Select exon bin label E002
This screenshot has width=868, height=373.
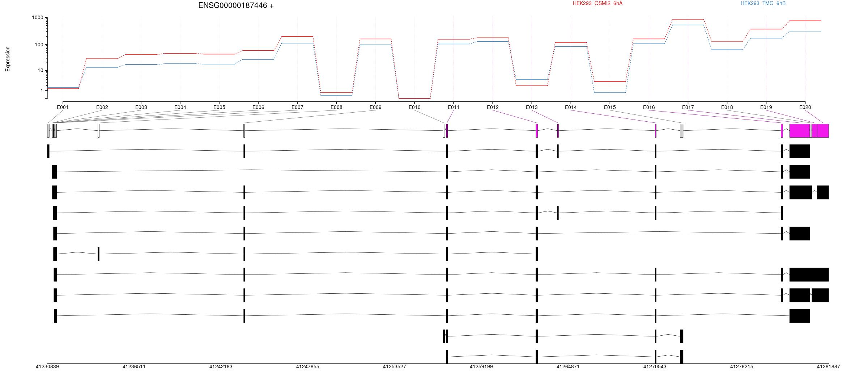[102, 107]
